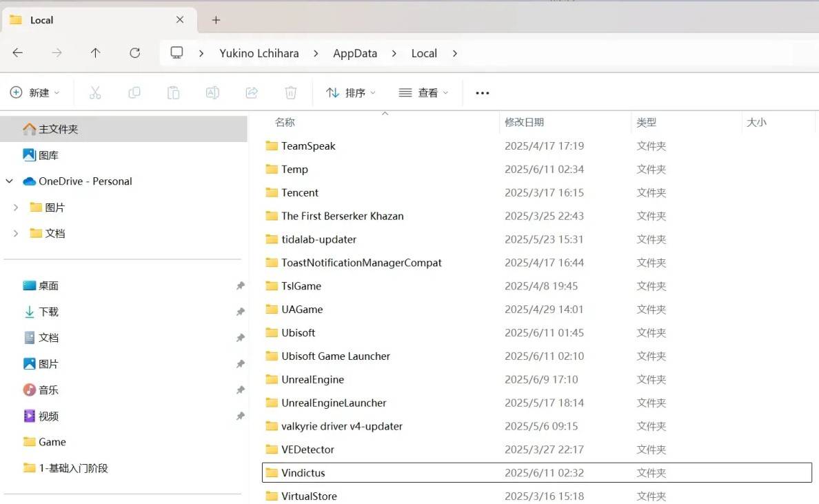Click the 下载 download arrow icon
Screen dimensions: 819x504
29,312
